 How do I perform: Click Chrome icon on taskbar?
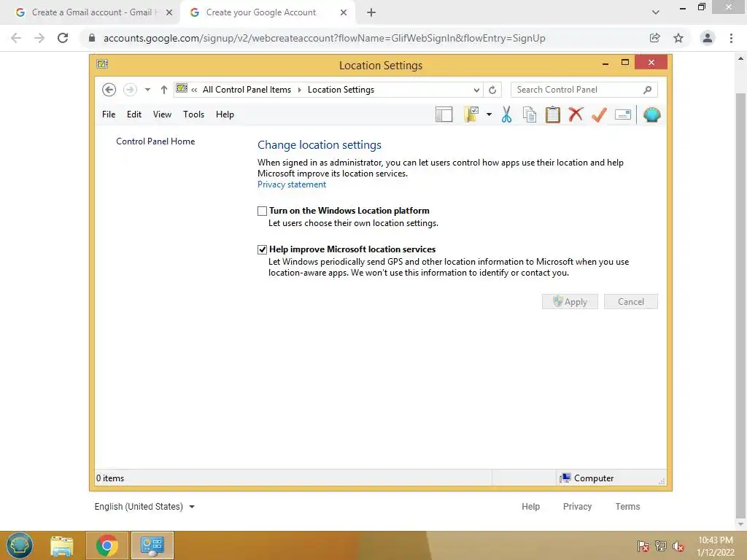[107, 545]
